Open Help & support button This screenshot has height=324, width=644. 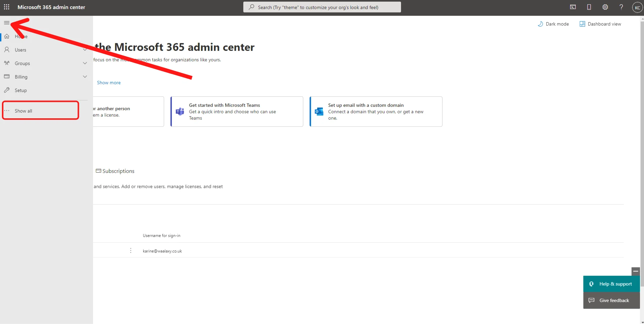(x=611, y=284)
